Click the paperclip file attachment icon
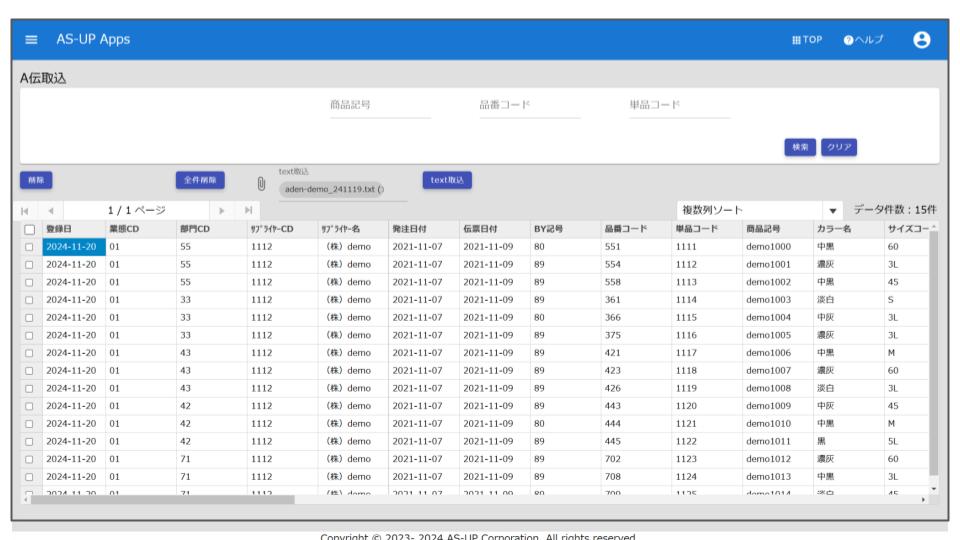The image size is (960, 540). 261,183
